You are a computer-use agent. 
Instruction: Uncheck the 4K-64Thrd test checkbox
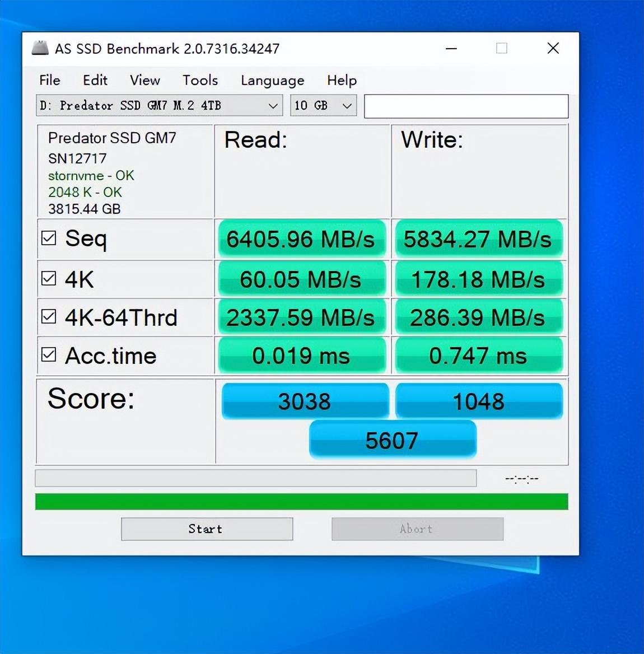(48, 316)
